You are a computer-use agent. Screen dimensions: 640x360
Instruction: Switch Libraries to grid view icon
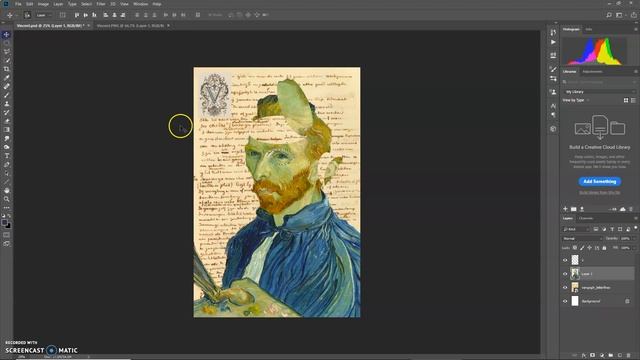coord(626,100)
